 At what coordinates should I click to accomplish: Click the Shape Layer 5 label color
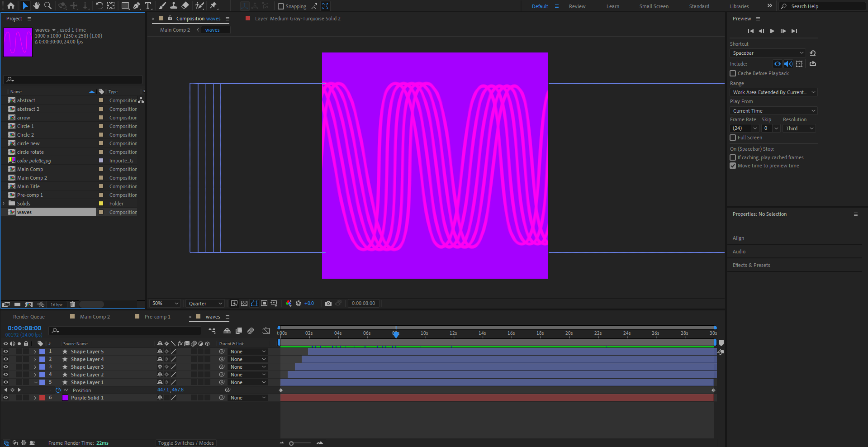click(42, 352)
